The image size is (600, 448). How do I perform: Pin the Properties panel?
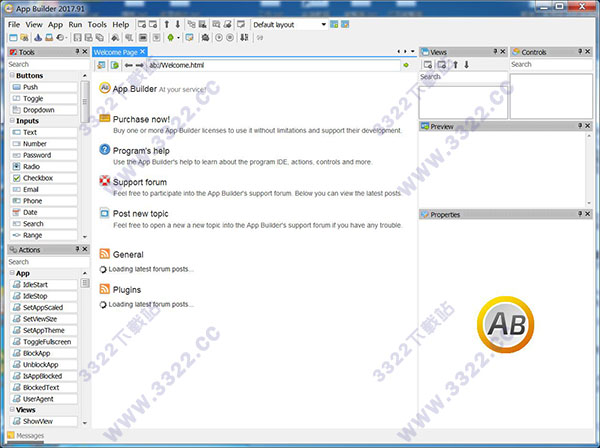pyautogui.click(x=580, y=214)
